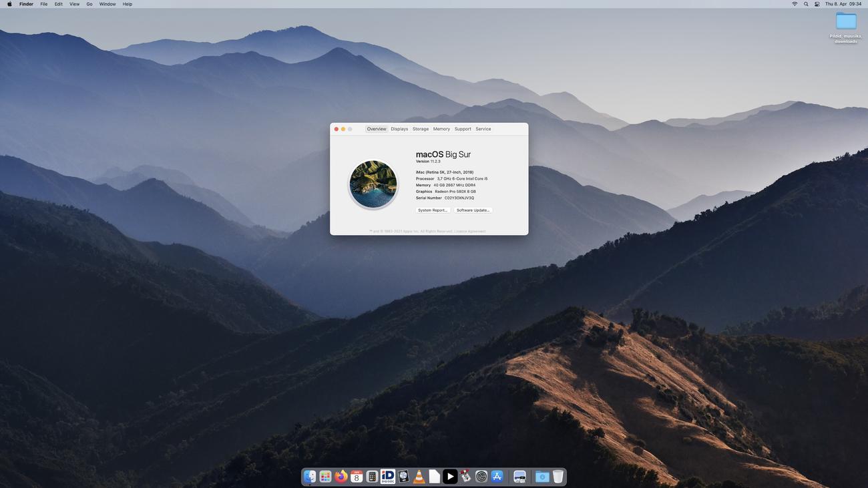Open the Apple menu
The width and height of the screenshot is (868, 488).
click(9, 4)
